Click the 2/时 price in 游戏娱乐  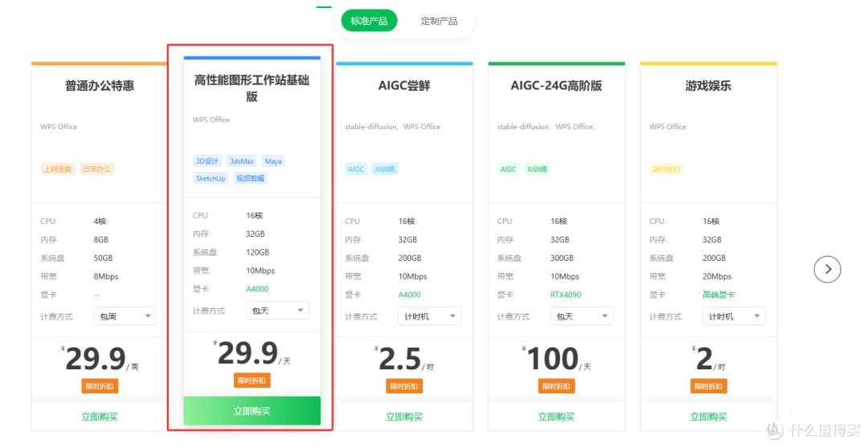709,358
